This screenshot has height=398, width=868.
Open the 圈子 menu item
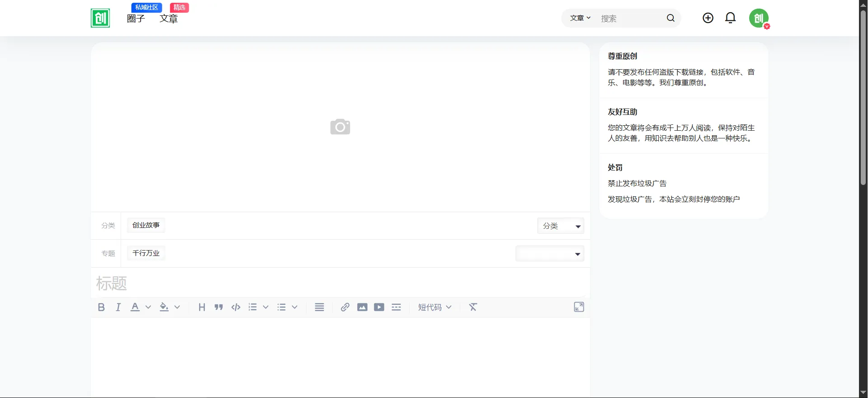click(136, 19)
